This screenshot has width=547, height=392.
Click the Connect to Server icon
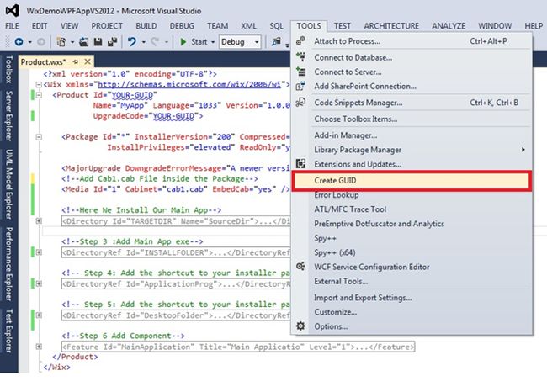coord(300,72)
